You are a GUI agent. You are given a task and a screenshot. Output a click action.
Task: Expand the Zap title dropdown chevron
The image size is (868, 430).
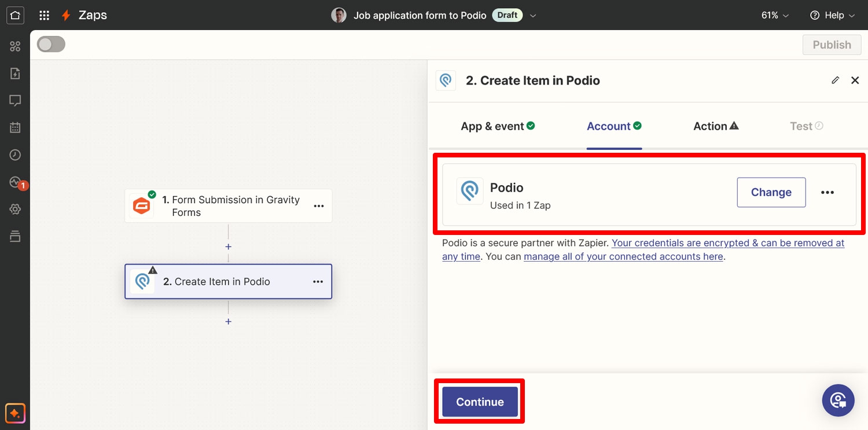[x=533, y=16]
